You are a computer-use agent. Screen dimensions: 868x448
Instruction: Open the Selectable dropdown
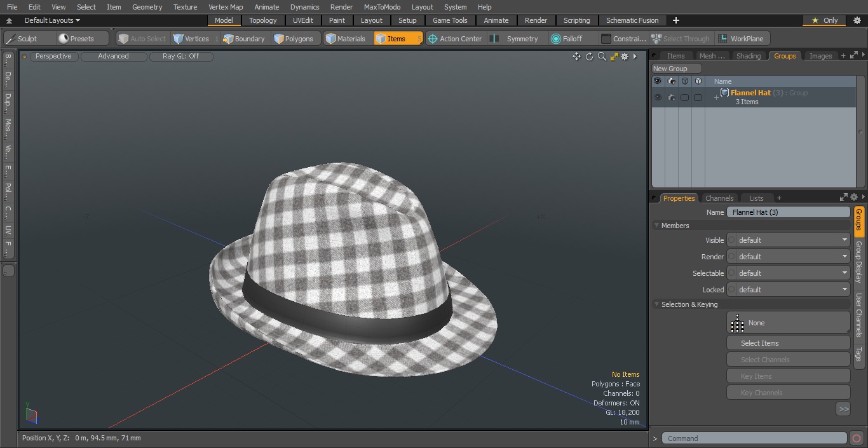[789, 273]
